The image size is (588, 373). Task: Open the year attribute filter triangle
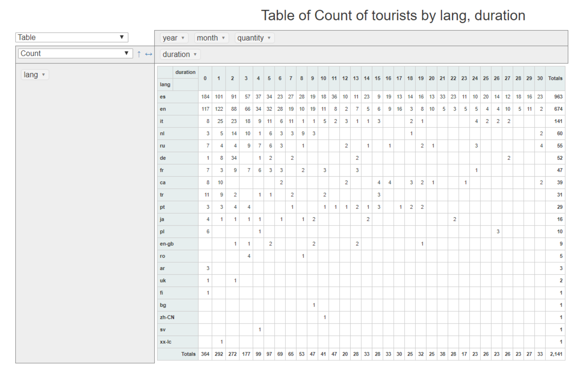coord(183,38)
